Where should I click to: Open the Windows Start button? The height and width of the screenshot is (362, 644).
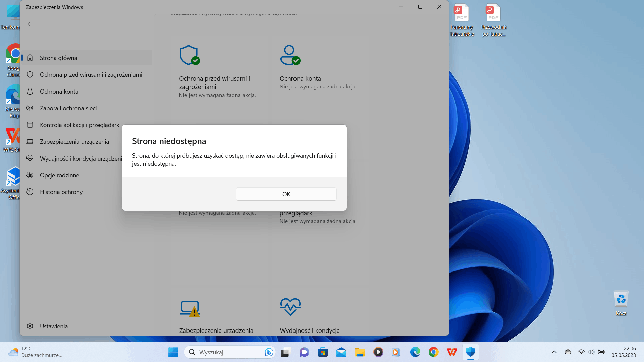(173, 352)
